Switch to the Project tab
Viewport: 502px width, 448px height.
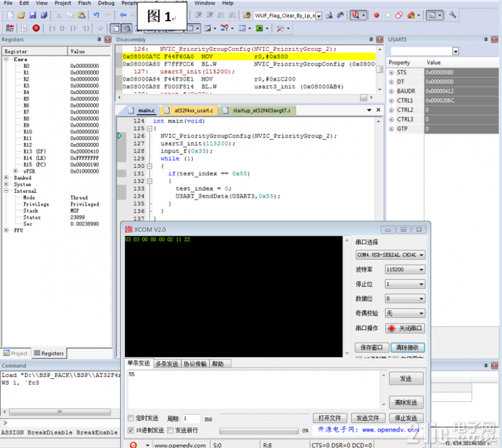tap(16, 353)
